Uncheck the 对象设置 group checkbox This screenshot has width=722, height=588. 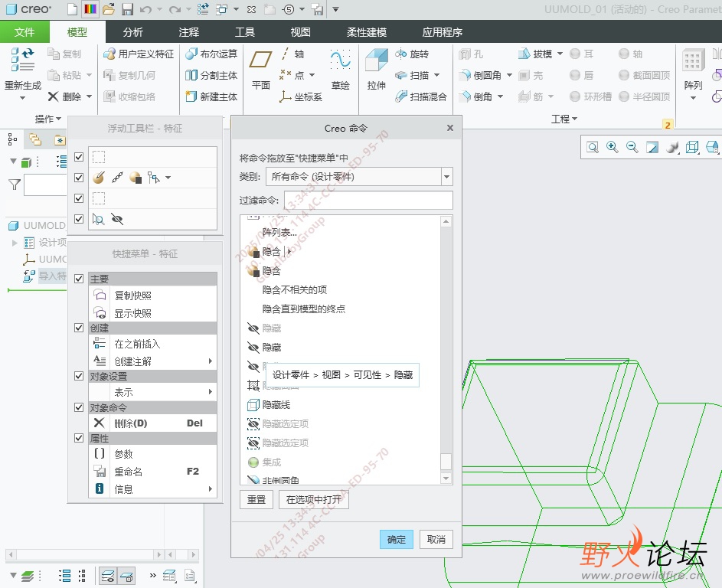tap(79, 376)
